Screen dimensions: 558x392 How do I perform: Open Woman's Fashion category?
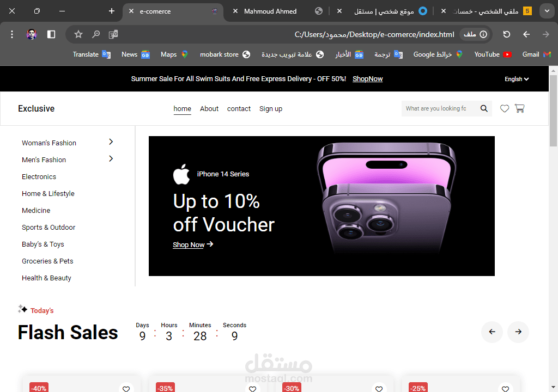click(x=49, y=143)
